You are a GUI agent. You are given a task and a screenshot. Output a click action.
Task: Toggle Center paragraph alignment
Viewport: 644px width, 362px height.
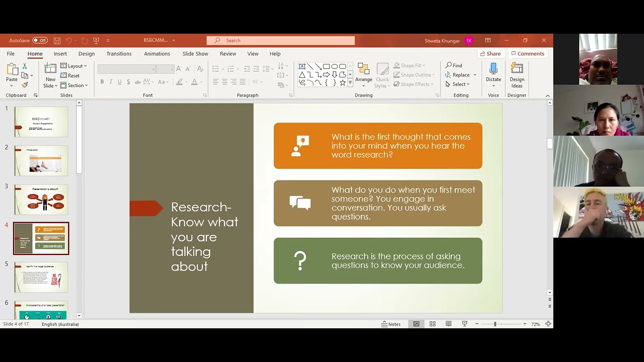tap(225, 82)
